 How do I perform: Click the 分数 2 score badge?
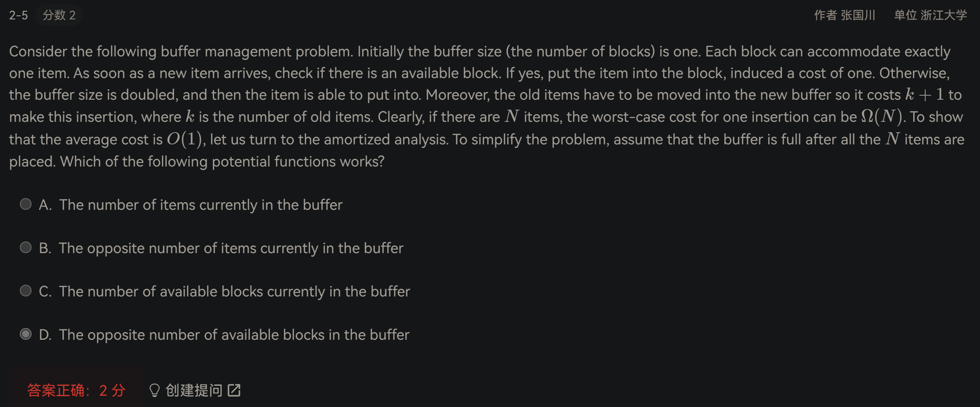[59, 15]
